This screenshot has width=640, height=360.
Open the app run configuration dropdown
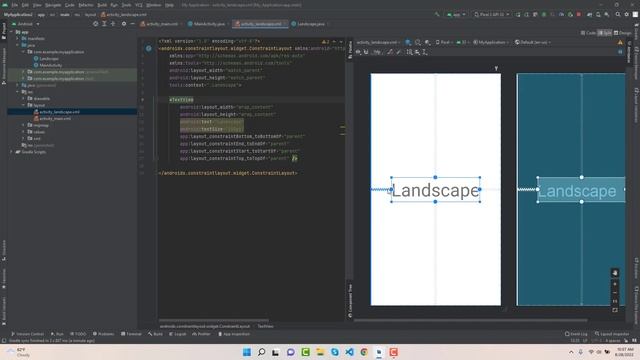[456, 14]
